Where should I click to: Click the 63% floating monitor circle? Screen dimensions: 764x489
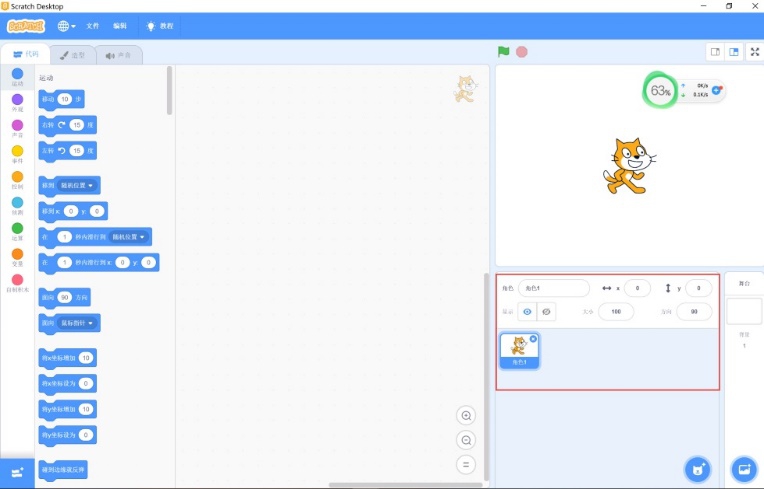click(x=660, y=91)
